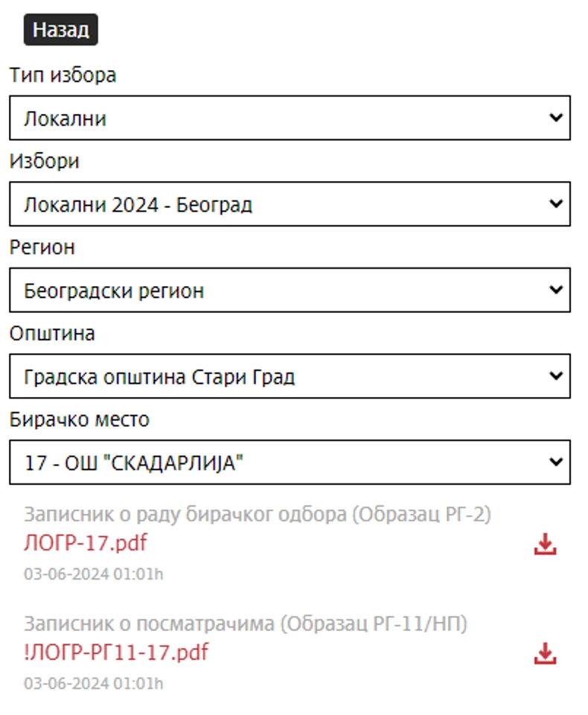The width and height of the screenshot is (588, 715).
Task: Click the timestamp under !ЛОГР-РГ11-17.pdf
Action: (93, 683)
